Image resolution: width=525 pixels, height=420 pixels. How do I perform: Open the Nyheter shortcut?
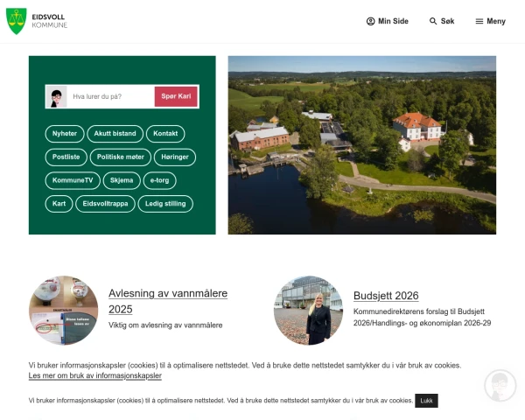pyautogui.click(x=65, y=134)
